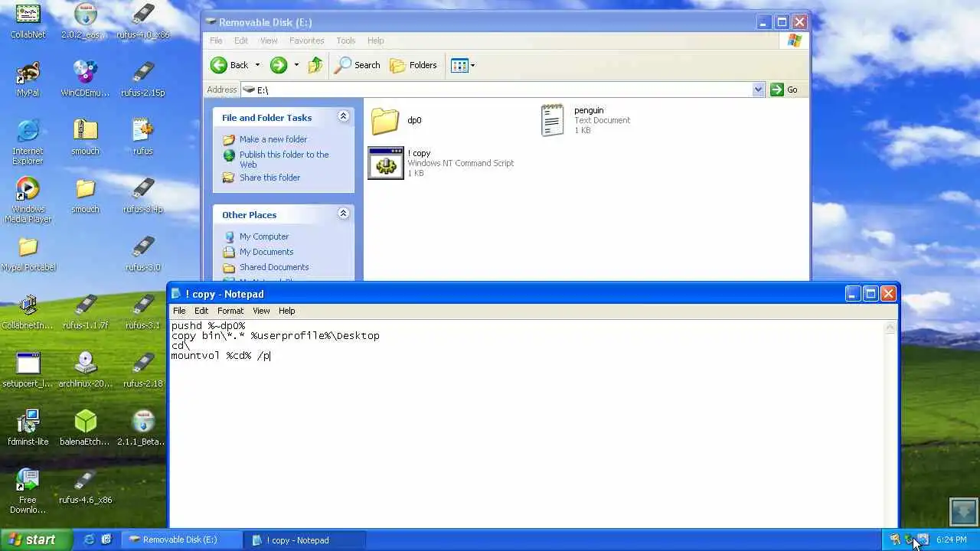Open Notepad's Edit menu
The image size is (980, 551).
(201, 311)
